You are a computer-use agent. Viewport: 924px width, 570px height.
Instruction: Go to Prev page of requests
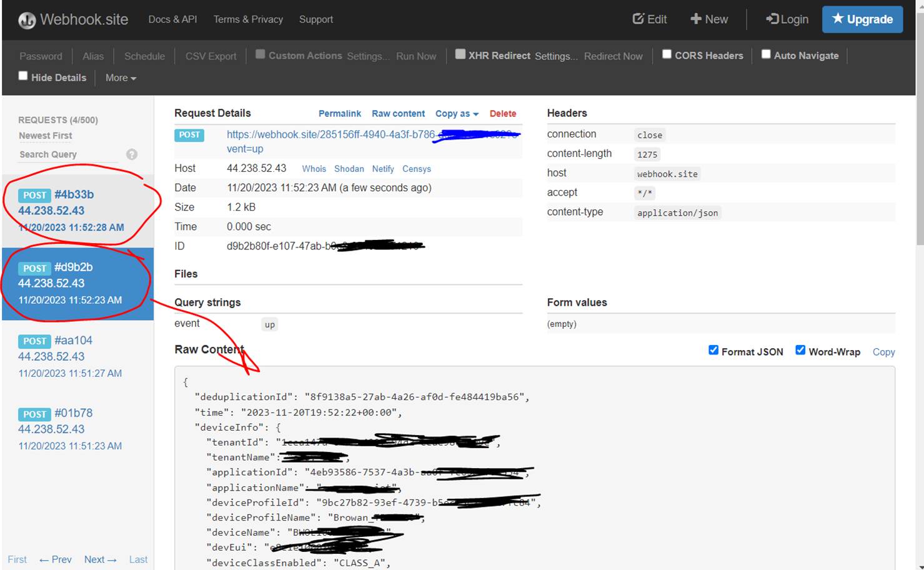coord(55,559)
